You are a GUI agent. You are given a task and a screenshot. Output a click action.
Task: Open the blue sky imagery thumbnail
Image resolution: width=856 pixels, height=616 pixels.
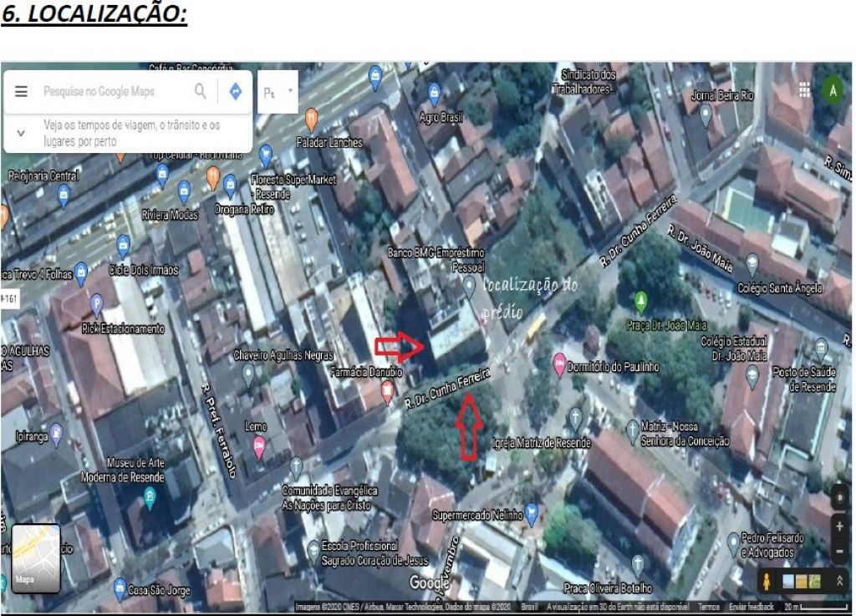[787, 582]
